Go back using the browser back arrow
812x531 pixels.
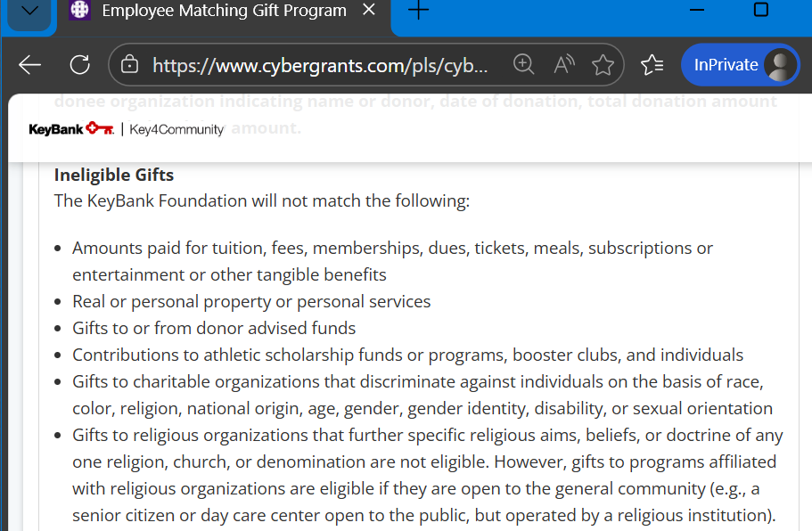[x=29, y=65]
